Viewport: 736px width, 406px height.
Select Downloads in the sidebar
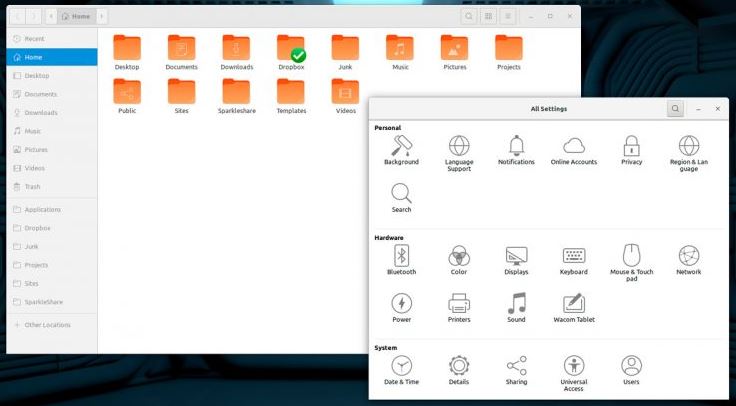tap(40, 113)
